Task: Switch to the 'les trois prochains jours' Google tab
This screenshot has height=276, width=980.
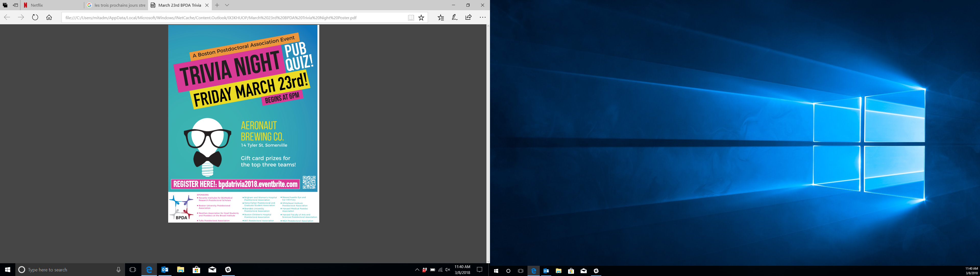Action: click(x=116, y=5)
